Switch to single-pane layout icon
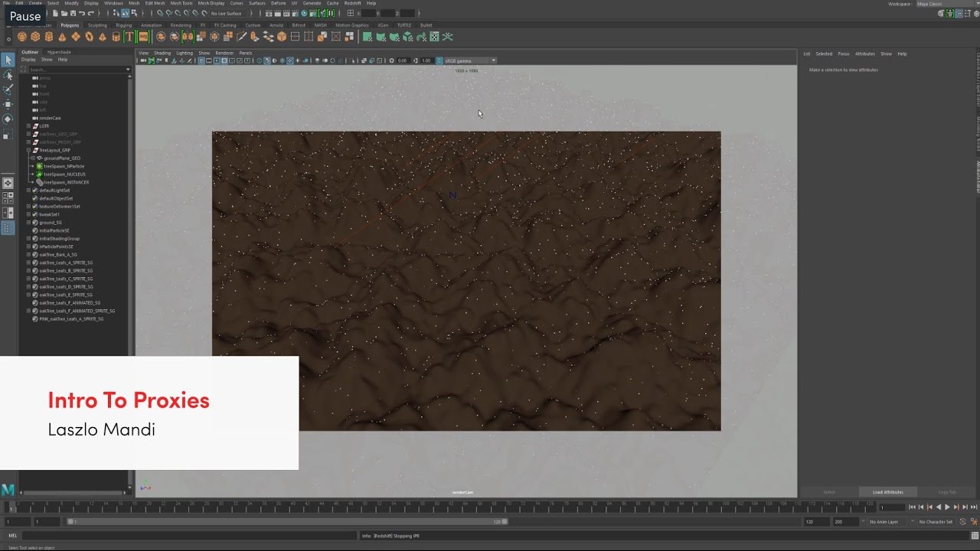 [8, 184]
